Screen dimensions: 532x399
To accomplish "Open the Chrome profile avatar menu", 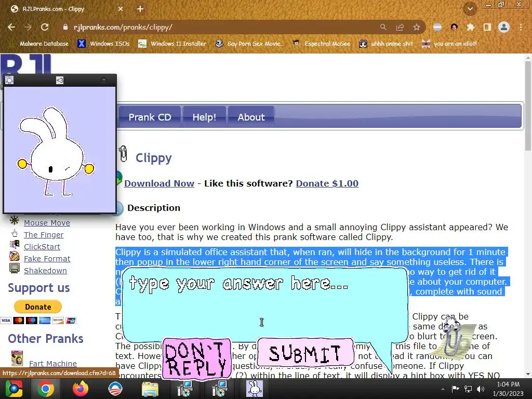I will pos(504,27).
